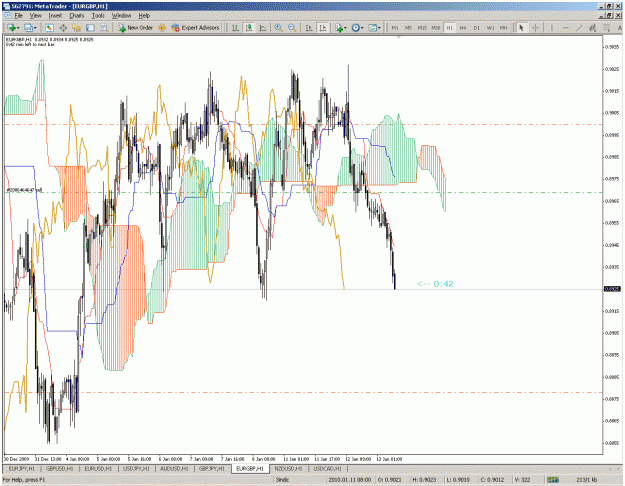Select the Equidistant Channel tool
The width and height of the screenshot is (625, 486).
(x=593, y=28)
